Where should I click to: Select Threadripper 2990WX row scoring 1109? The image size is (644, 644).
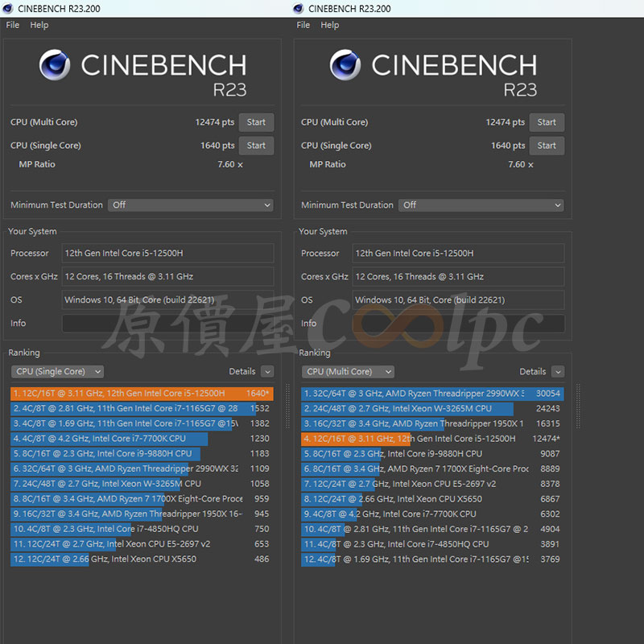[x=142, y=469]
